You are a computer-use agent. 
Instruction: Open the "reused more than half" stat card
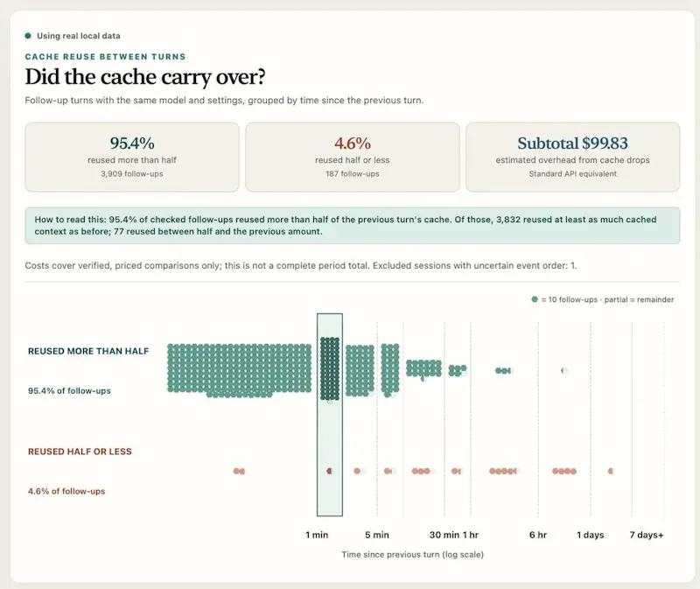coord(132,158)
